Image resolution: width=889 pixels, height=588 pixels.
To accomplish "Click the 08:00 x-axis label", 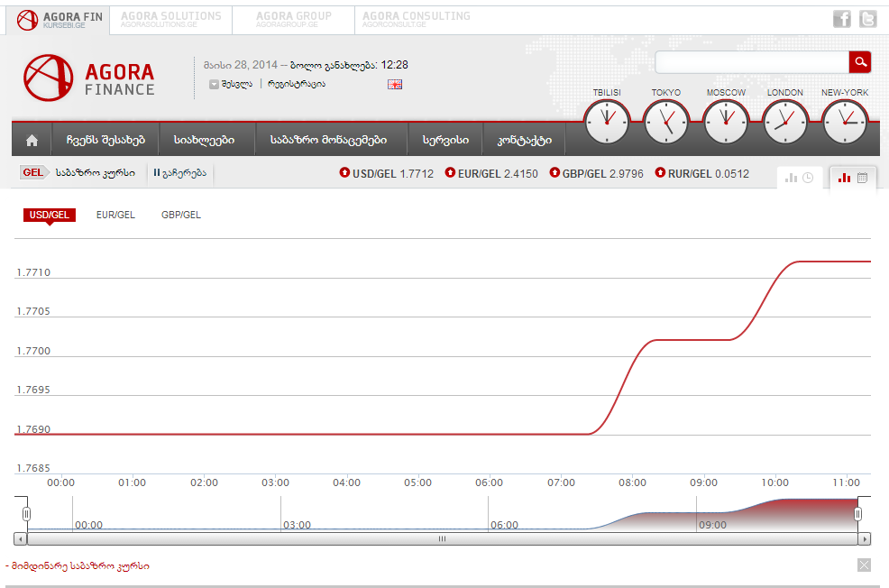I will click(x=632, y=482).
